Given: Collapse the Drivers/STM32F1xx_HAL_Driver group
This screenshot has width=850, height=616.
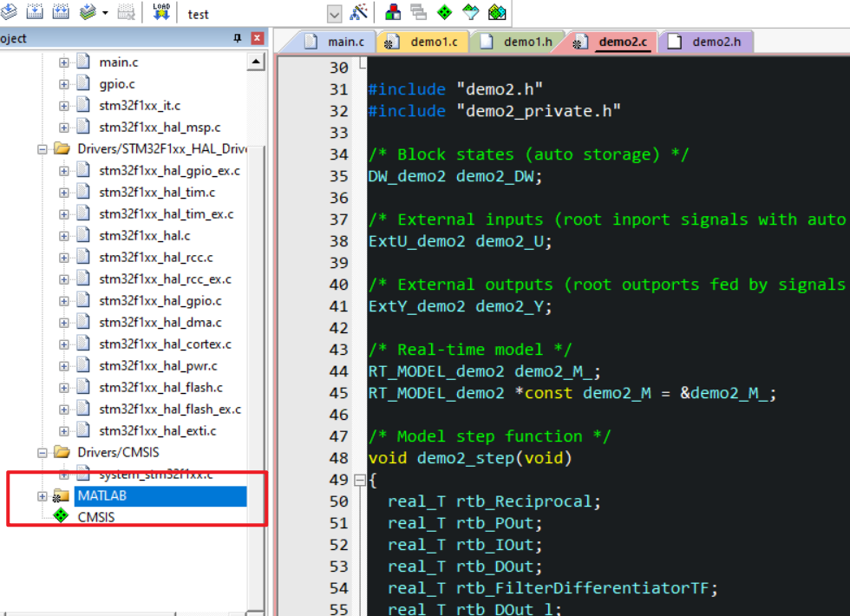Looking at the screenshot, I should [x=42, y=149].
